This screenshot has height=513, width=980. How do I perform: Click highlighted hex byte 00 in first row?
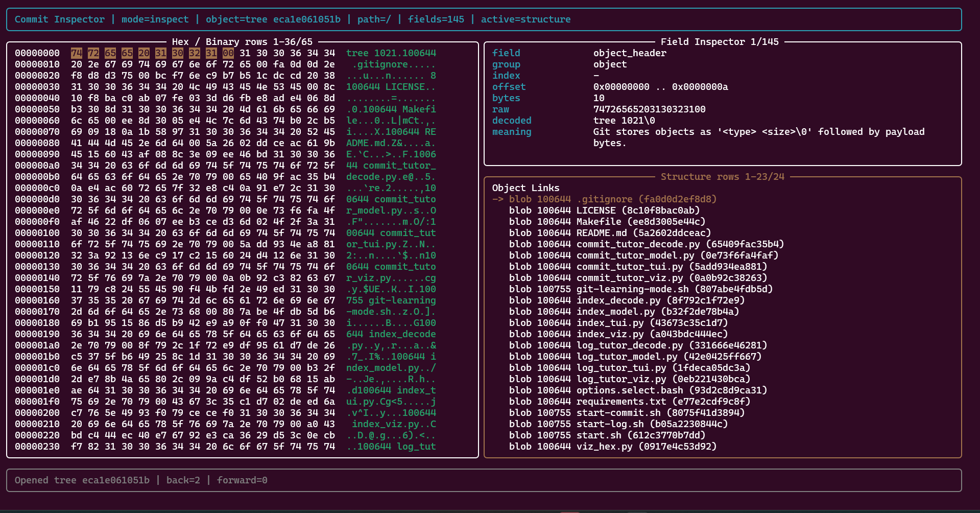[228, 53]
